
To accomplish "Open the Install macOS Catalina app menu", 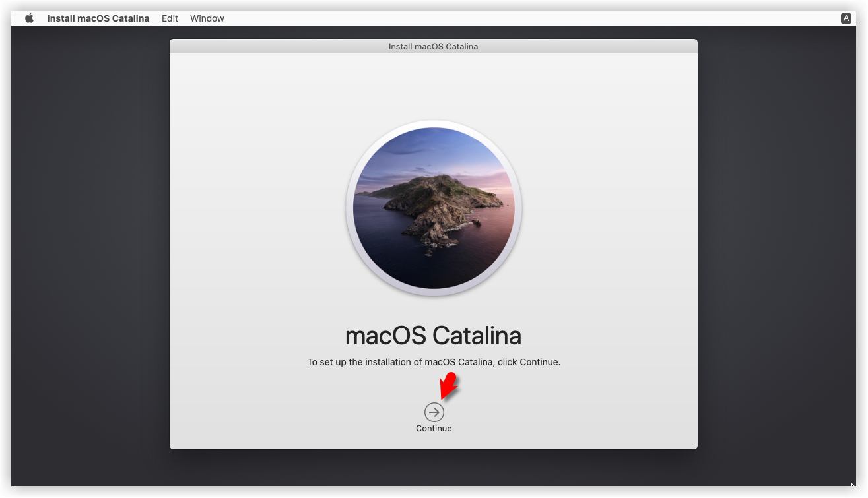I will pos(98,18).
